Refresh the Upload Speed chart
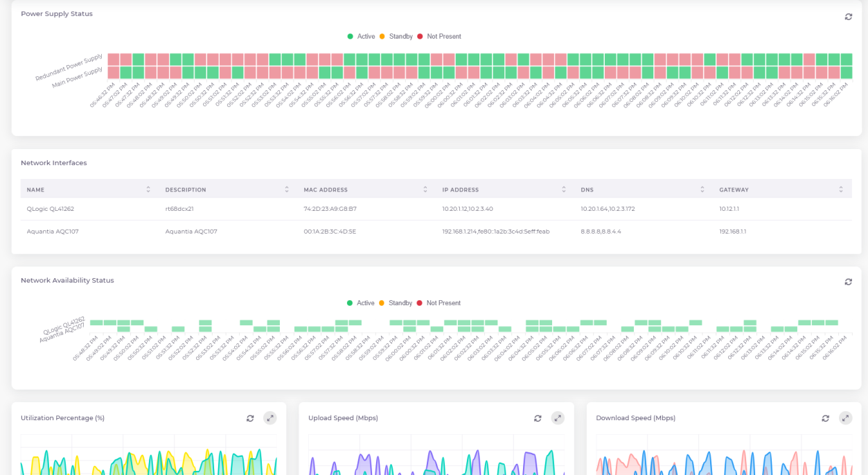Image resolution: width=868 pixels, height=475 pixels. pyautogui.click(x=538, y=418)
